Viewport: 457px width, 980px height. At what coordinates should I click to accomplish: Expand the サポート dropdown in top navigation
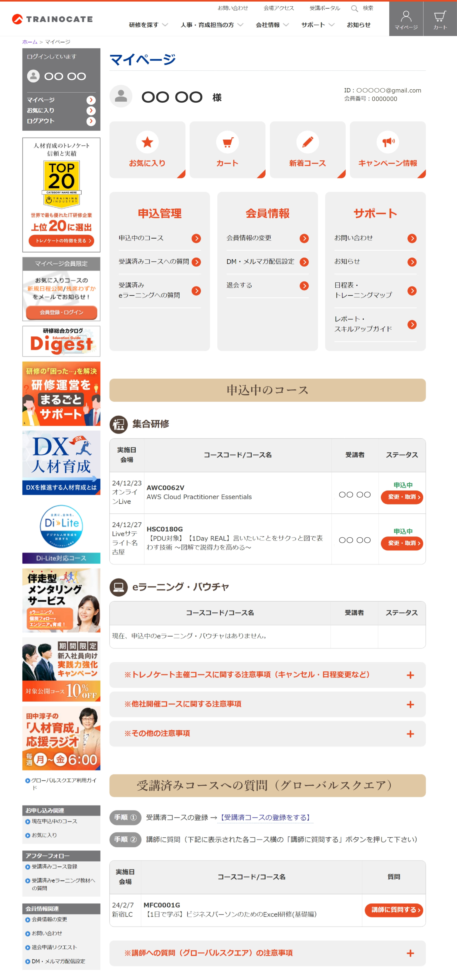point(318,25)
